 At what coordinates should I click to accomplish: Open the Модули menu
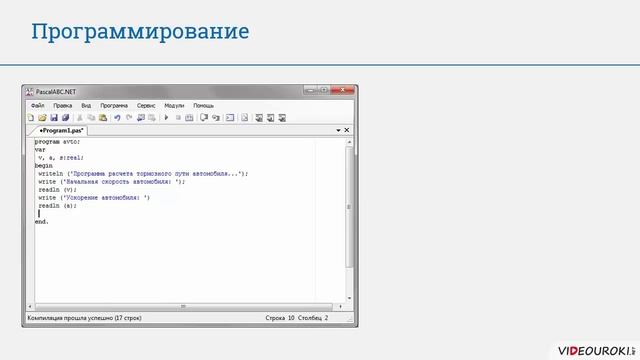pyautogui.click(x=174, y=106)
